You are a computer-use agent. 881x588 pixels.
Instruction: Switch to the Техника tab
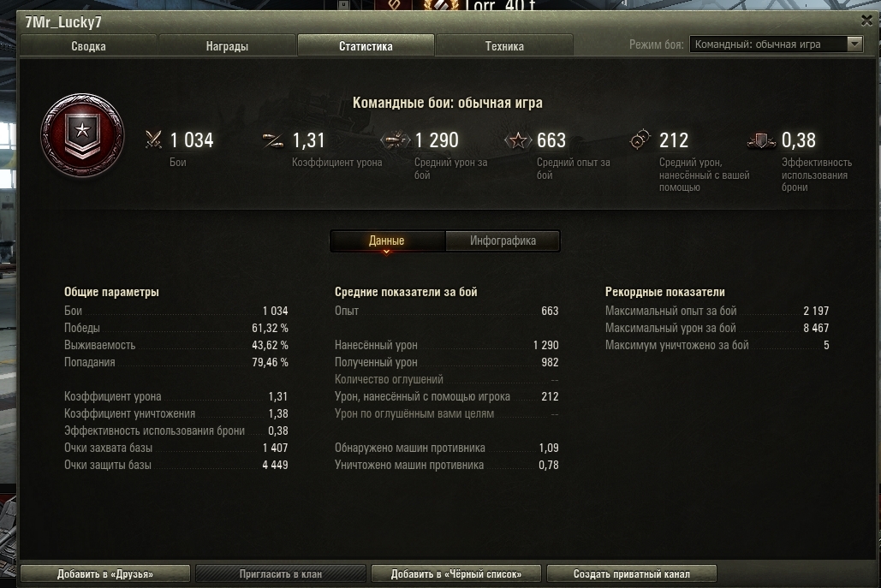tap(504, 45)
